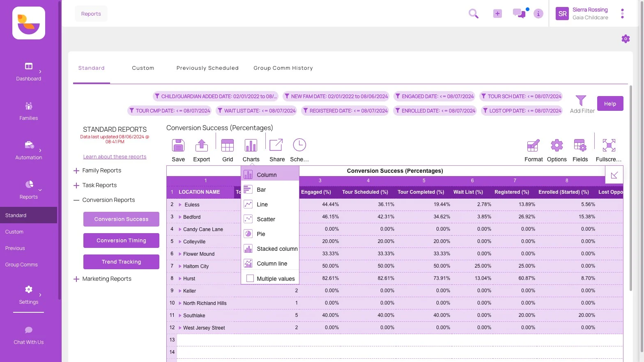
Task: Open the report Options gear
Action: coord(557,145)
